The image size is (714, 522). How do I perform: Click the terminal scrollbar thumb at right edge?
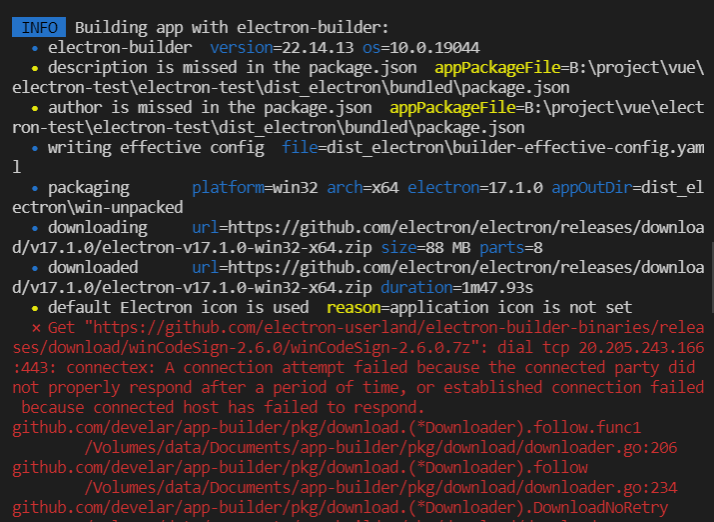tap(712, 278)
